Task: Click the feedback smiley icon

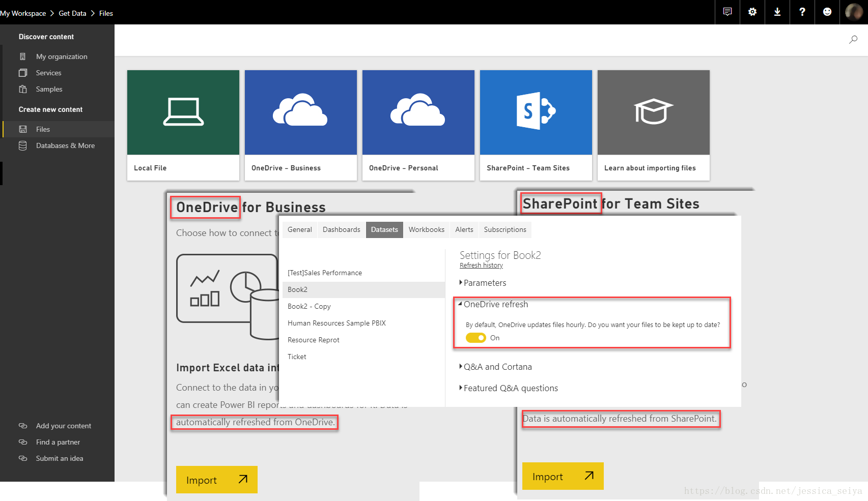Action: point(827,12)
